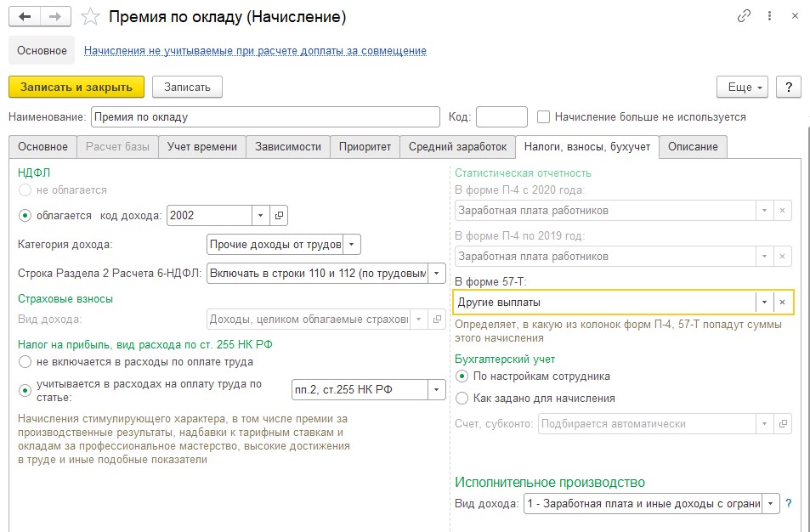810x532 pixels.
Task: Open help for Исполнительное производство income type
Action: [788, 503]
